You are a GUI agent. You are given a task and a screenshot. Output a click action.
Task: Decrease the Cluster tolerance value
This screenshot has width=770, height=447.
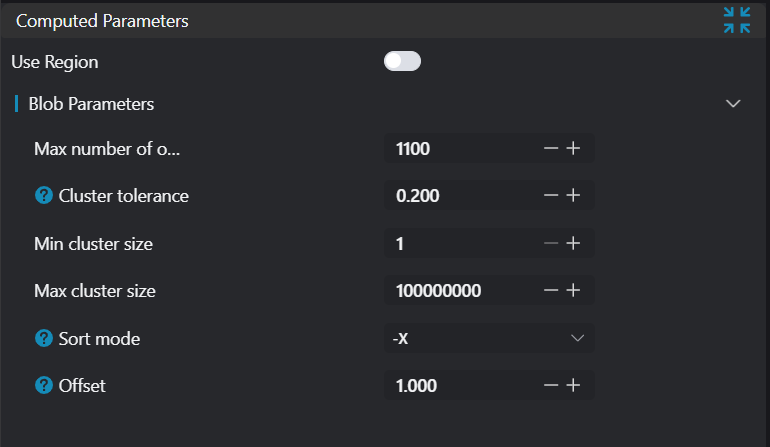pos(551,196)
